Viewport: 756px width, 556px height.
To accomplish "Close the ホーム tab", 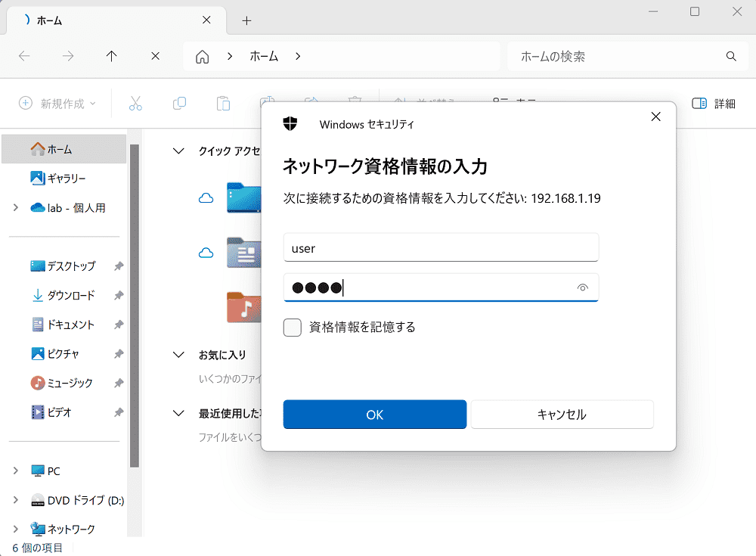I will pyautogui.click(x=206, y=20).
